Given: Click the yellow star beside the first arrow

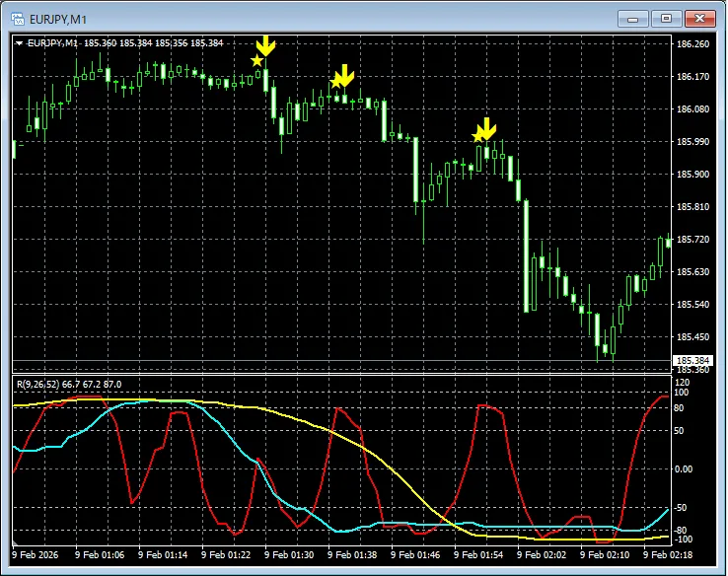Looking at the screenshot, I should (x=257, y=61).
